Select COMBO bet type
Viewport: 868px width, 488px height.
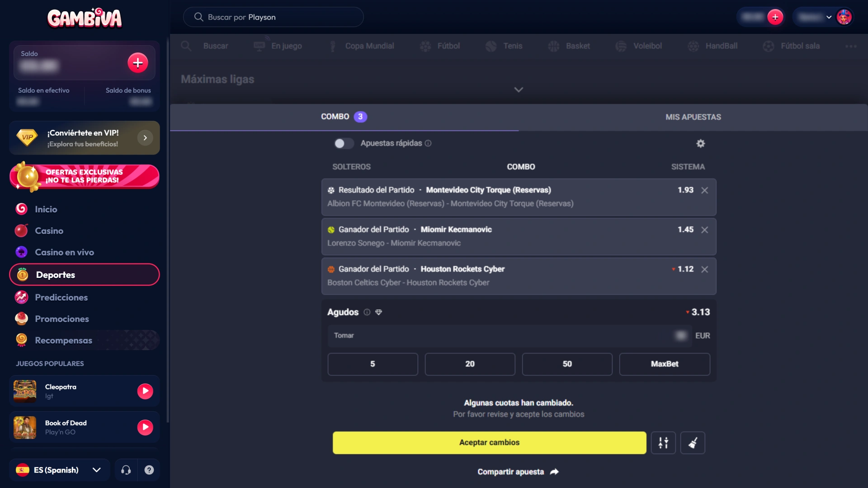pos(521,167)
